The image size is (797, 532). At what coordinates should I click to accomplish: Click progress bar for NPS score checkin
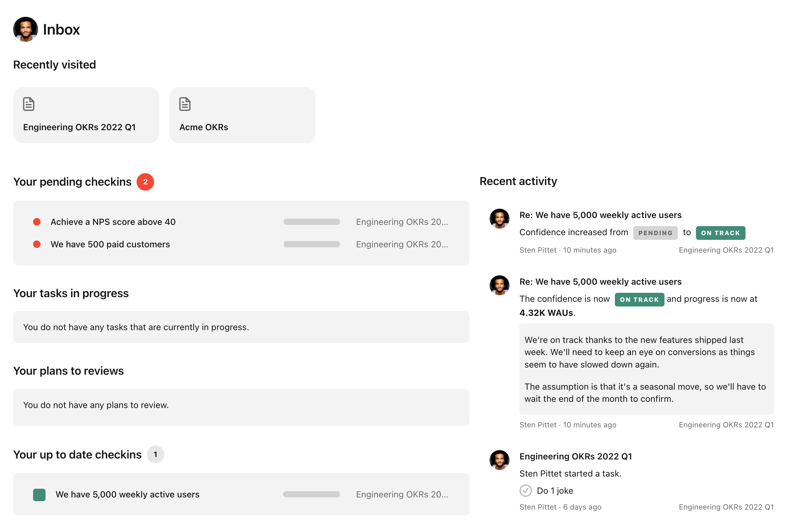coord(312,222)
